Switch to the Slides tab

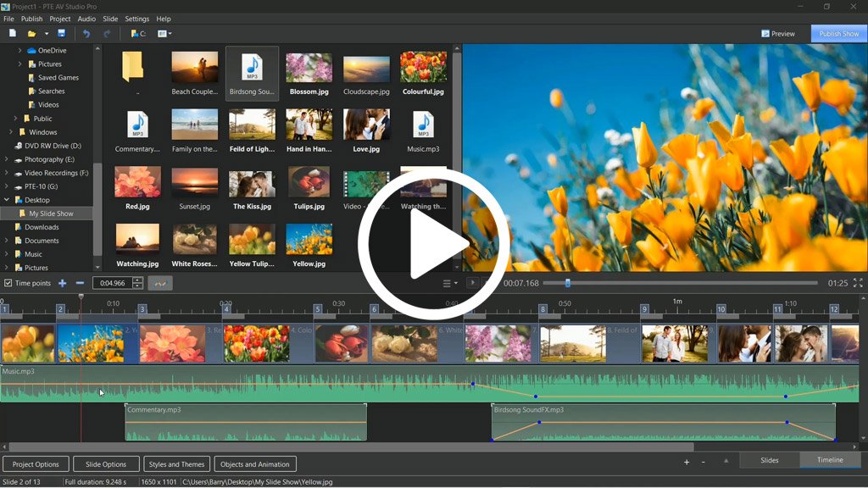click(769, 460)
